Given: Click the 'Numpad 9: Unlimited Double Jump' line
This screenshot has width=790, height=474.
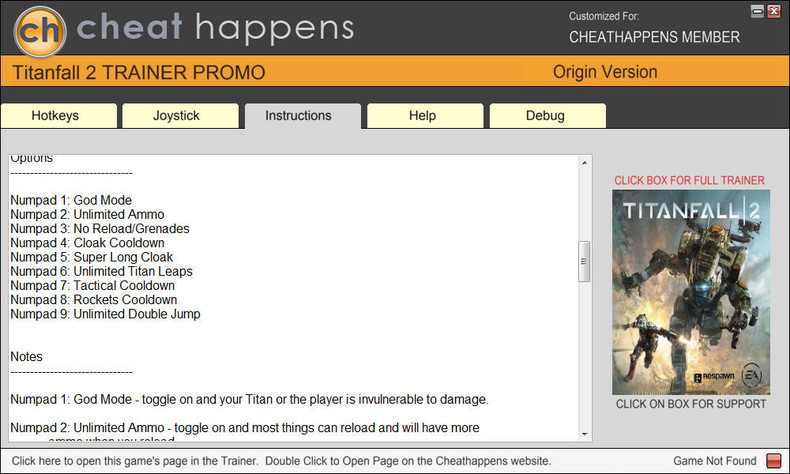Looking at the screenshot, I should coord(105,314).
